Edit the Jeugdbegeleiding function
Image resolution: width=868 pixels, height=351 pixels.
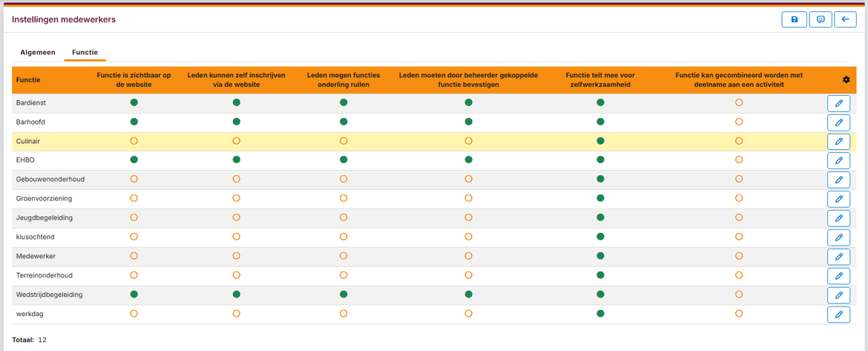(x=838, y=218)
